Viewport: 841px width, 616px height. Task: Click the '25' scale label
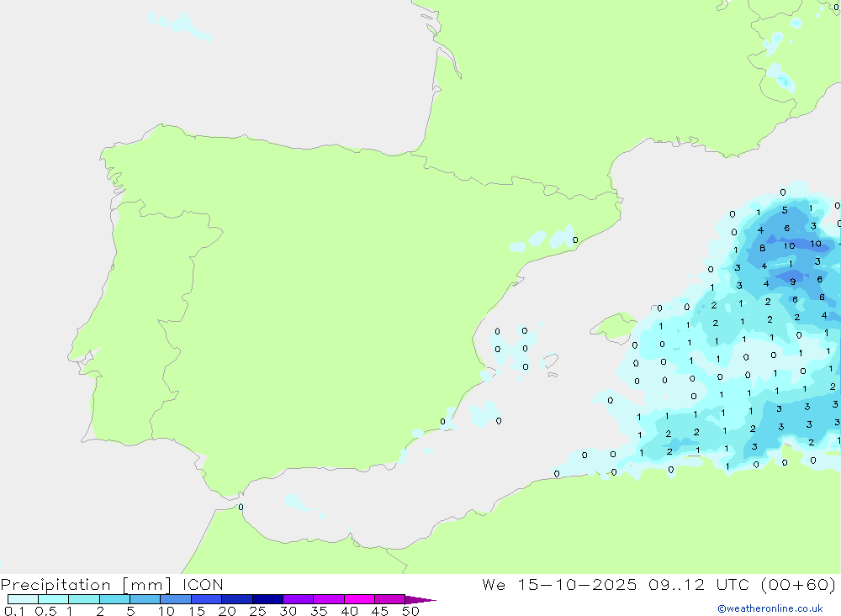(257, 611)
